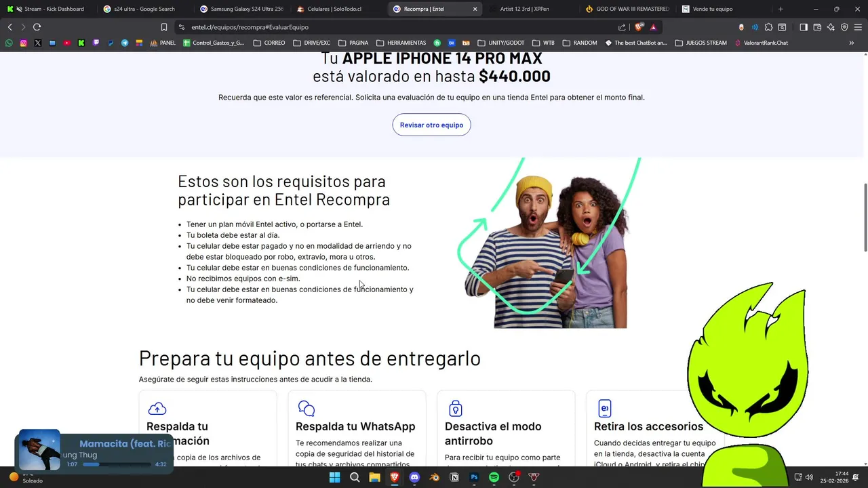The width and height of the screenshot is (868, 488).
Task: Open PayPal bookmark icon
Action: 110,43
